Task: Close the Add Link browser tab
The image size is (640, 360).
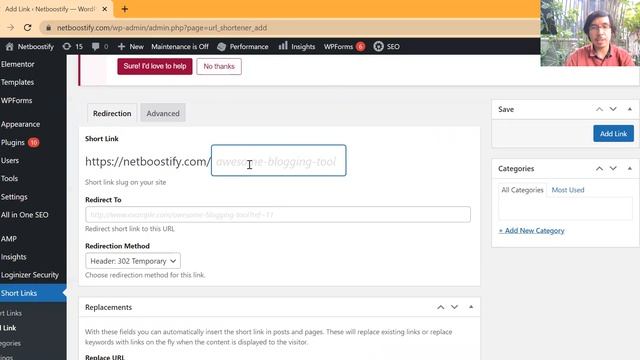Action: 104,9
